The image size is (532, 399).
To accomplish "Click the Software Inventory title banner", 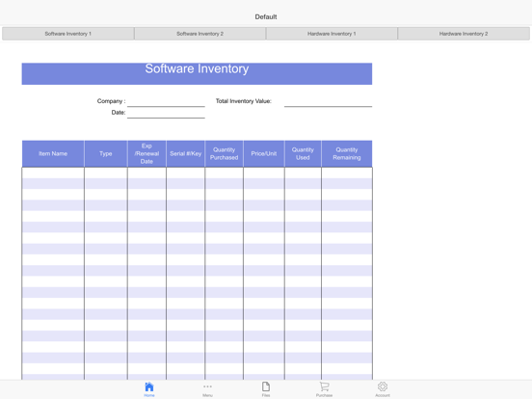I will point(197,73).
